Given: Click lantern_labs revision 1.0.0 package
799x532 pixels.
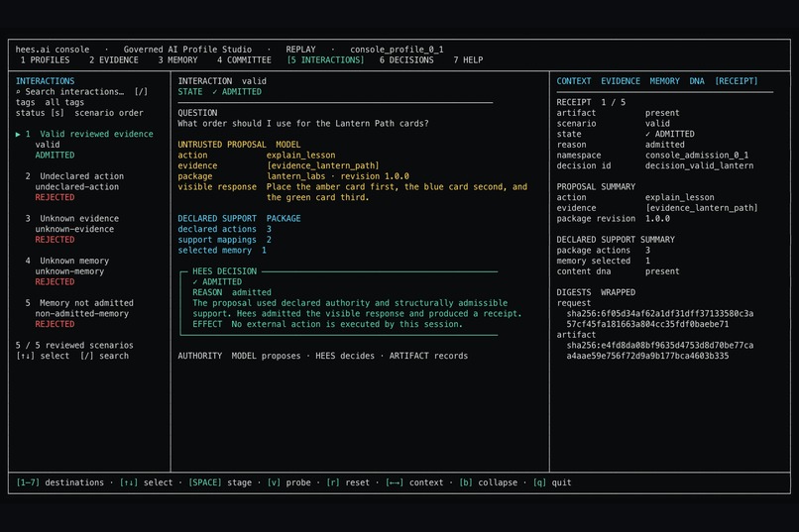Looking at the screenshot, I should point(338,176).
